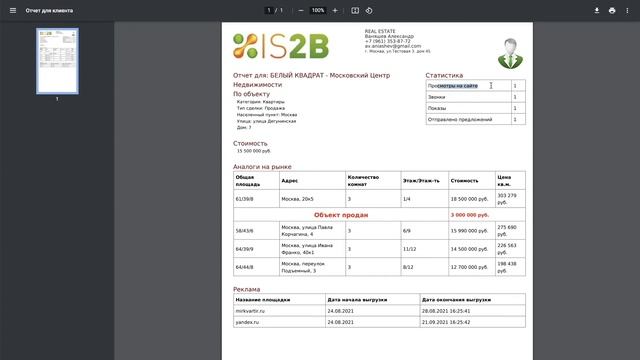Click the fit to page icon
The height and width of the screenshot is (360, 640).
point(355,11)
